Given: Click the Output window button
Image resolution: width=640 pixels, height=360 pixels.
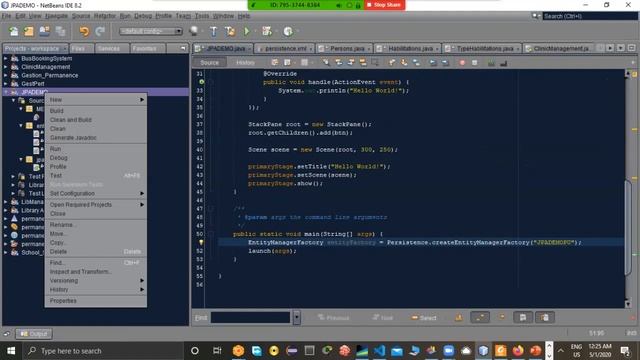Looking at the screenshot, I should point(34,334).
